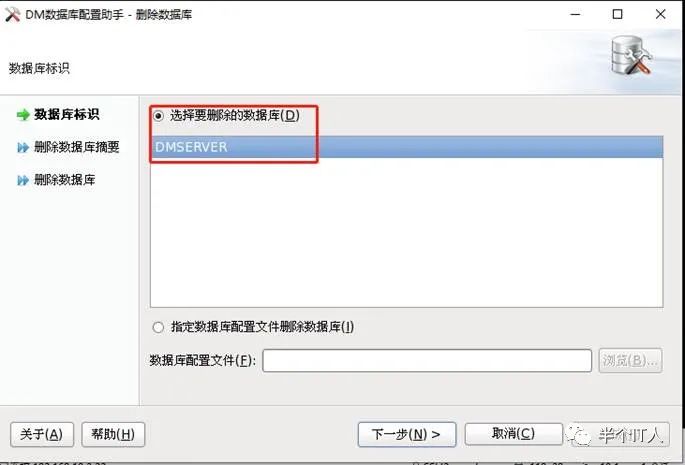Click green arrow beside 数据库标识 step
685x465 pixels.
(23, 115)
